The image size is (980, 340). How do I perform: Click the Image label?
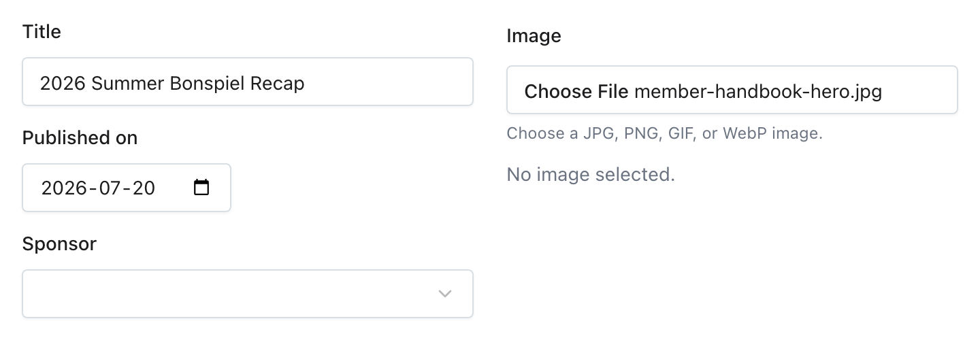(x=534, y=35)
